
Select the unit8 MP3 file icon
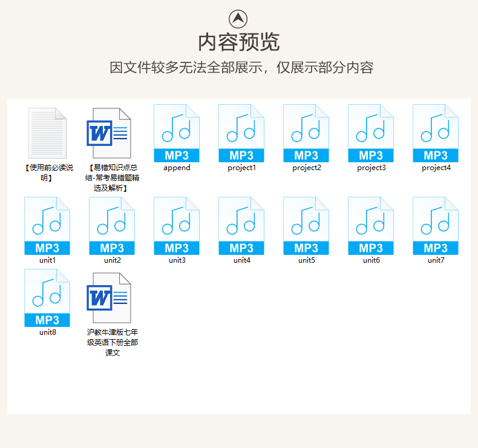[47, 298]
